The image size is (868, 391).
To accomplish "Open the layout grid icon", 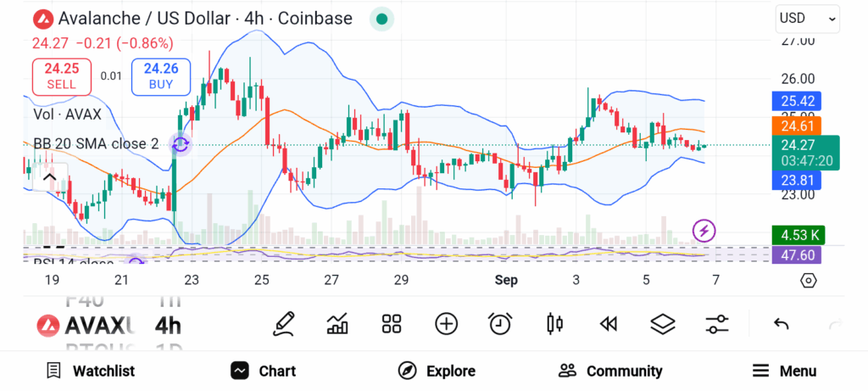I will point(392,323).
